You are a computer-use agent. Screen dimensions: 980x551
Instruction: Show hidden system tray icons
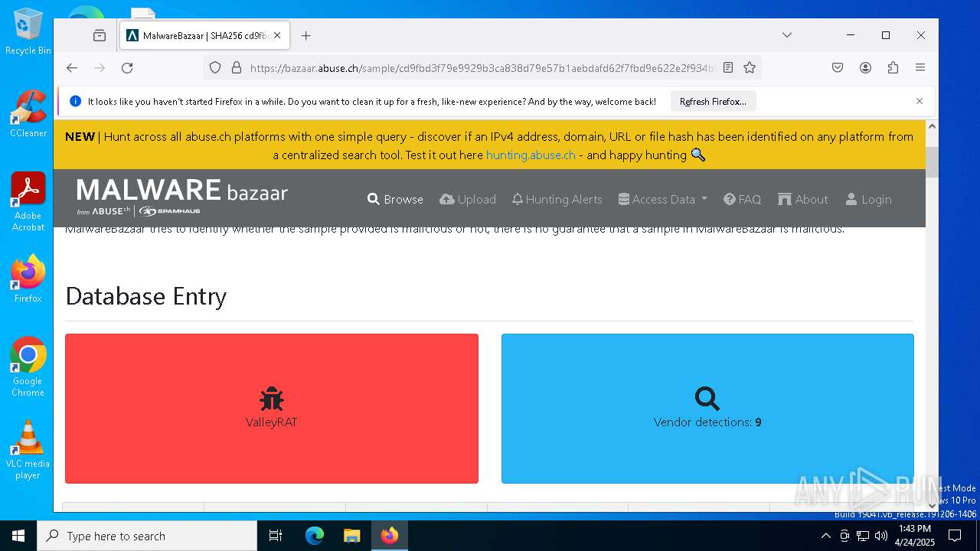coord(825,536)
